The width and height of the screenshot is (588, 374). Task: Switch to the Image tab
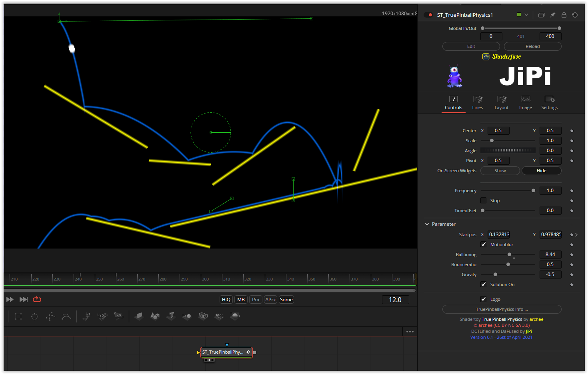coord(526,103)
